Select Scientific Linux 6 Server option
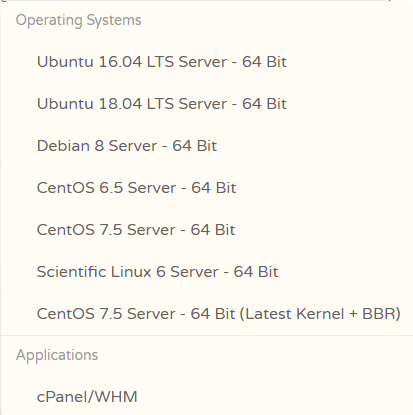The image size is (413, 415). tap(207, 272)
